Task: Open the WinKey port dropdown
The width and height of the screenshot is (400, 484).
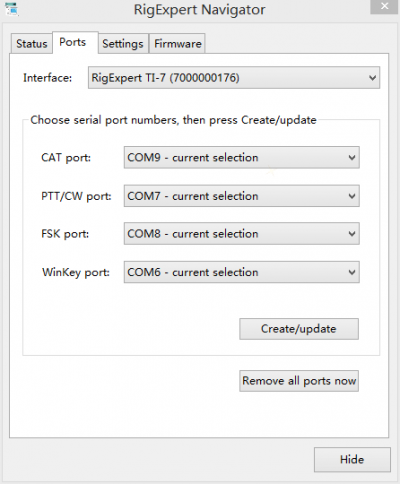Action: [242, 272]
